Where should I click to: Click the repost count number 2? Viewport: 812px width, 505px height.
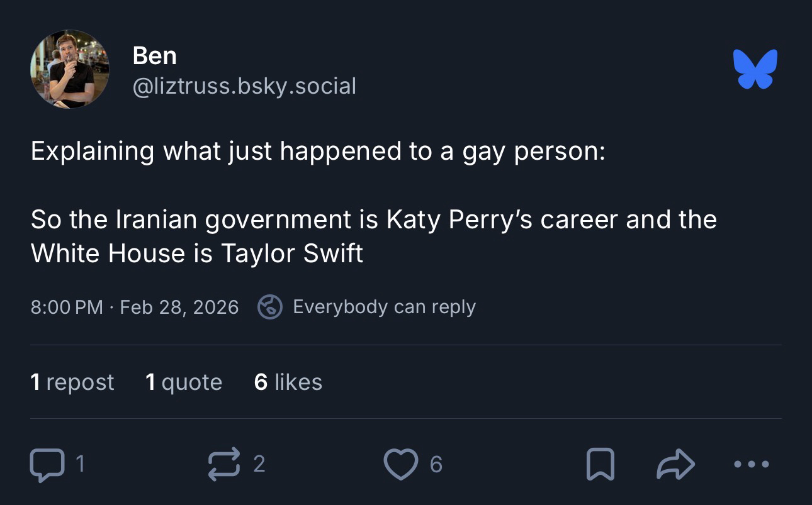pyautogui.click(x=259, y=464)
